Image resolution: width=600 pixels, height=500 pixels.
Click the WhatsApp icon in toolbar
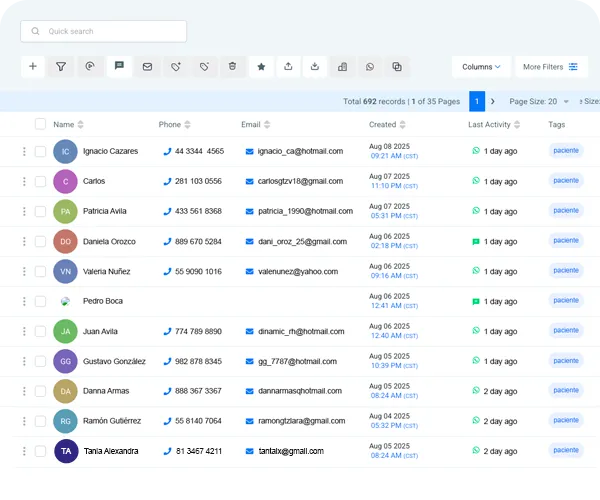pyautogui.click(x=370, y=67)
